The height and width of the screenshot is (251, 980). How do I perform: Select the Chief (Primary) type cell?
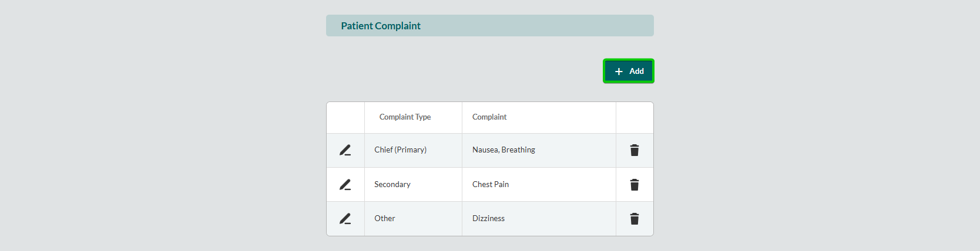(401, 150)
